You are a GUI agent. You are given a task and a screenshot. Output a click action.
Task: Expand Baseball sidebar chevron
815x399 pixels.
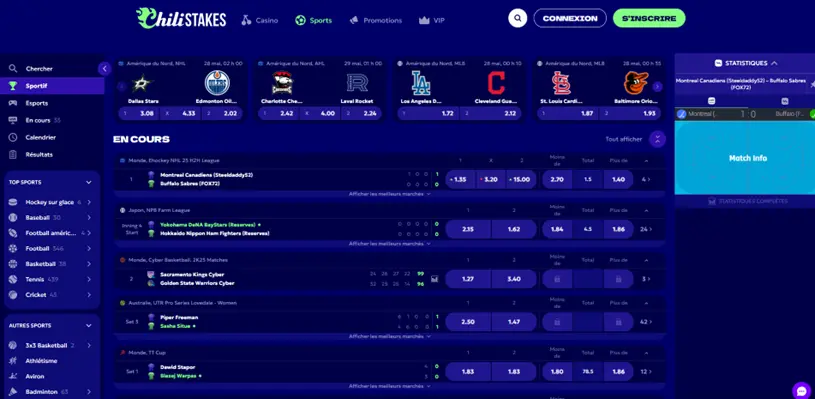[89, 218]
